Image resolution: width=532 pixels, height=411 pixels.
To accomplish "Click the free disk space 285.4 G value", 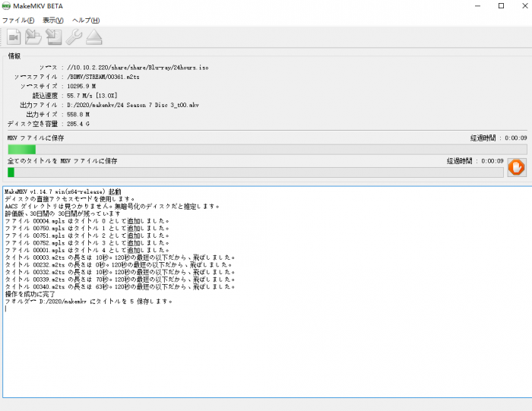I will (x=78, y=124).
